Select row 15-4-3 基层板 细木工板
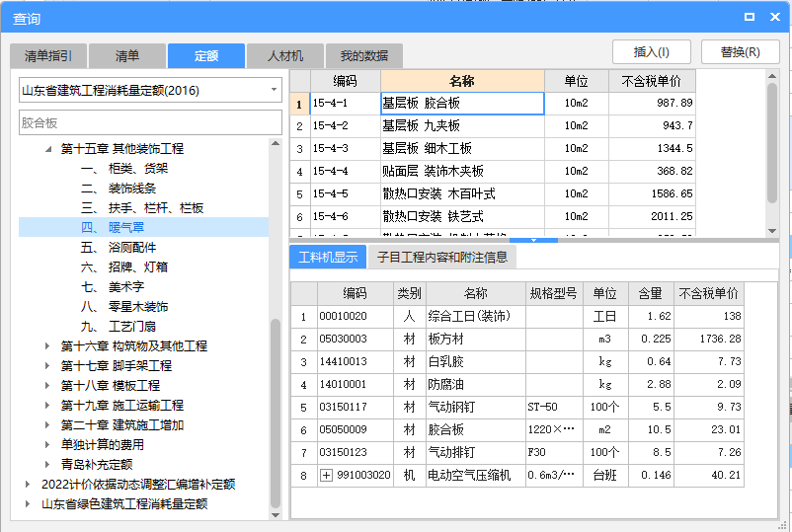792x532 pixels. (493, 148)
